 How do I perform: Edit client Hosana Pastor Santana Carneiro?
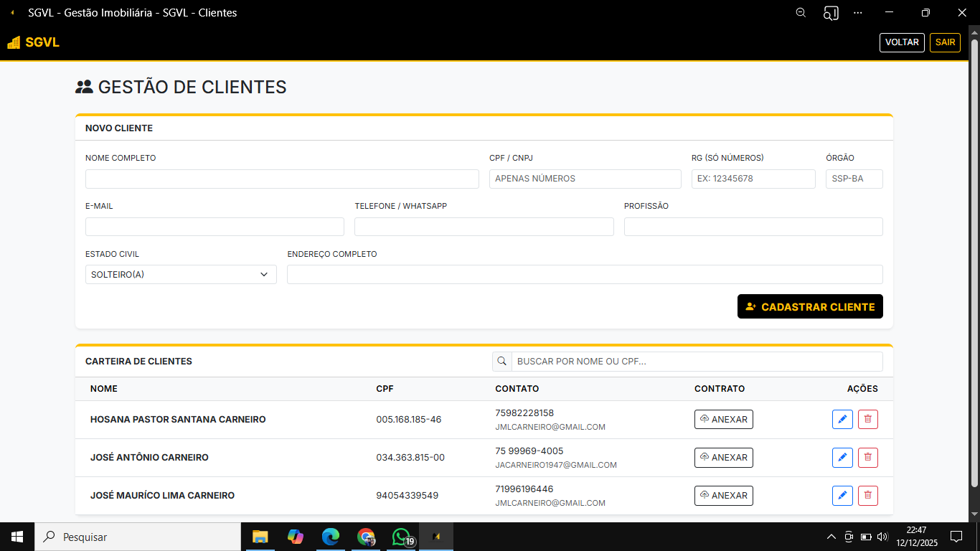click(x=842, y=420)
